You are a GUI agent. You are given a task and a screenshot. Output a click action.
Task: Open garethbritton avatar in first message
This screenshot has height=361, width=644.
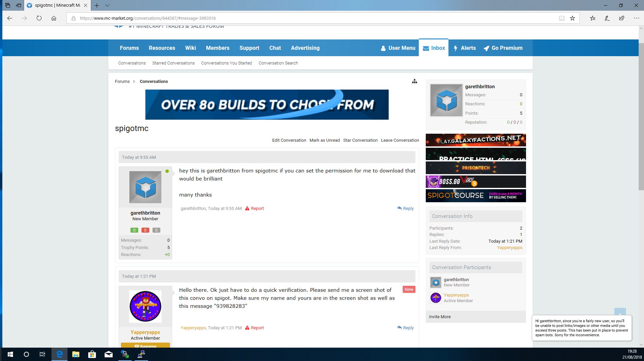coord(145,187)
